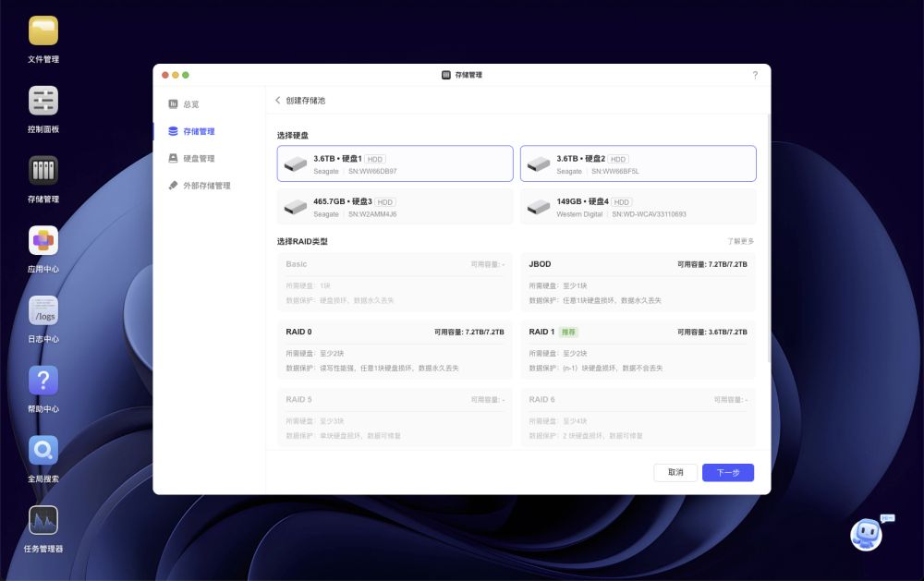
Task: Click the window's vertical scrollbar
Action: point(769,238)
